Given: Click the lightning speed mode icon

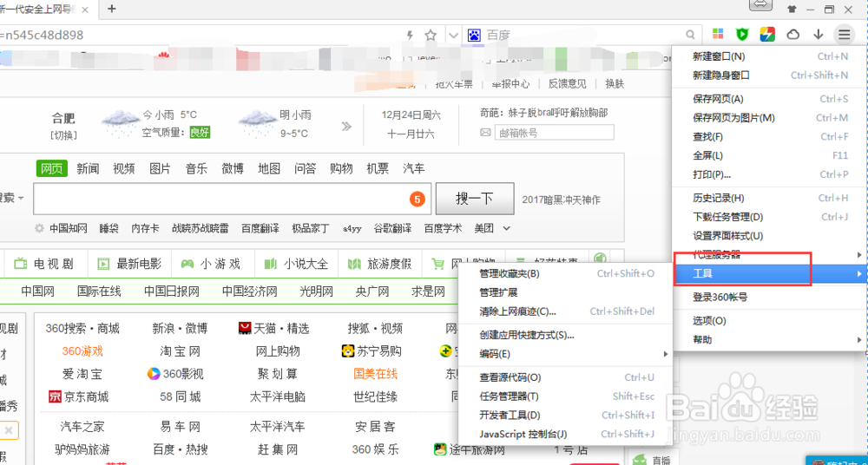Looking at the screenshot, I should pos(411,36).
